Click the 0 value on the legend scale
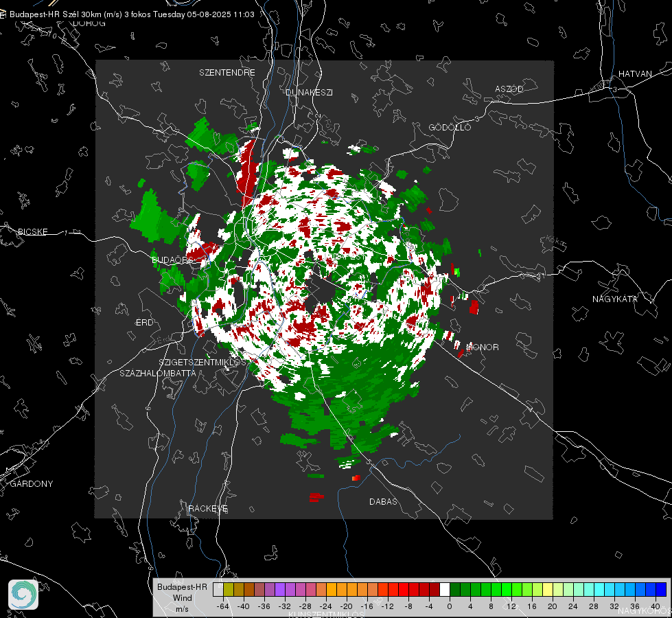Viewport: 672px width, 618px height. click(x=450, y=606)
